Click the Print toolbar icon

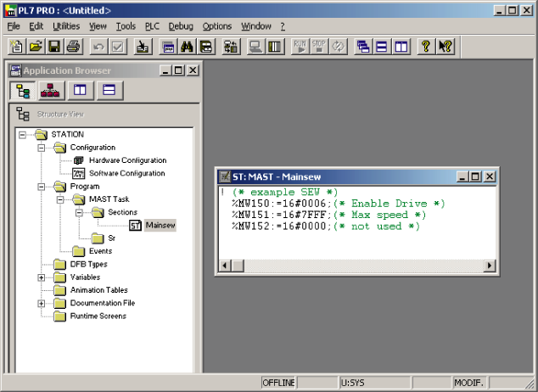click(73, 47)
